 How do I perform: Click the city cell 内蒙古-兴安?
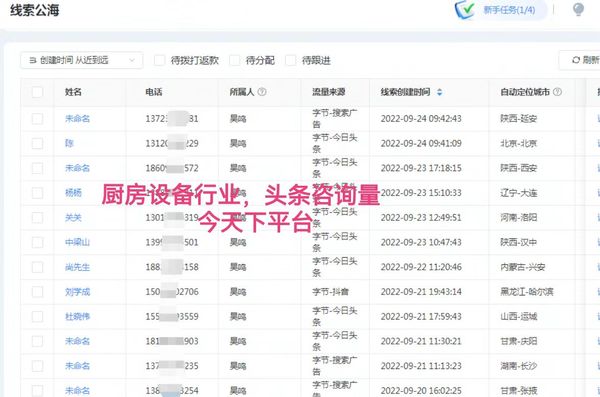tap(523, 267)
